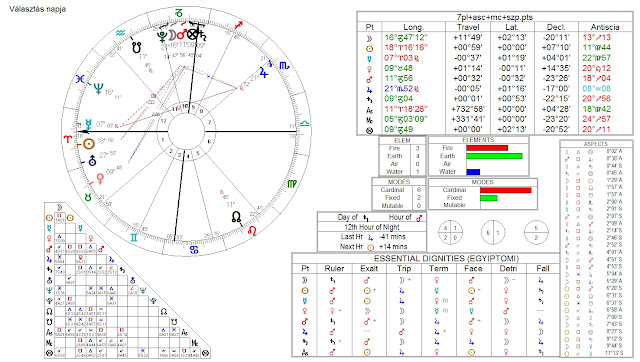Click the Pisces sign glyph on the wheel
The width and height of the screenshot is (640, 362).
coord(80,79)
